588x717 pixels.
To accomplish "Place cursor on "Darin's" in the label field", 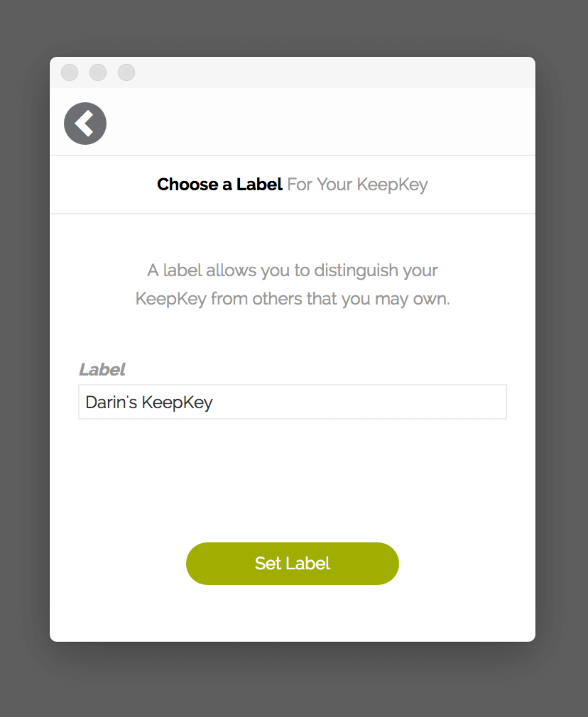I will 111,403.
